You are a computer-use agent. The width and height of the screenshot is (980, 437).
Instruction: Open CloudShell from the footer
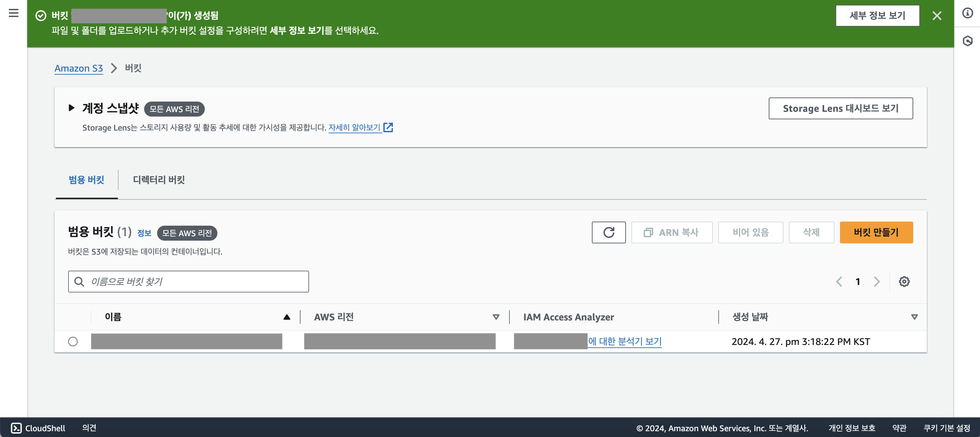click(38, 428)
